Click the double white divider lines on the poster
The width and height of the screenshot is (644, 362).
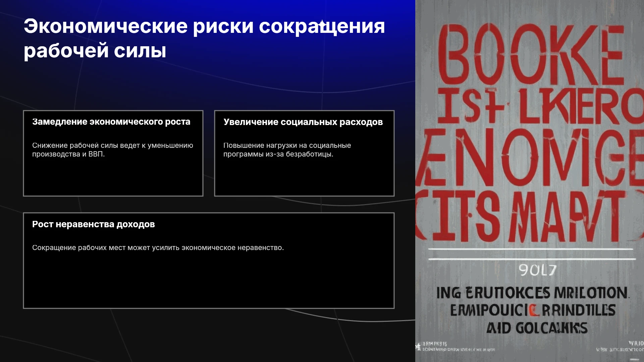tap(532, 254)
